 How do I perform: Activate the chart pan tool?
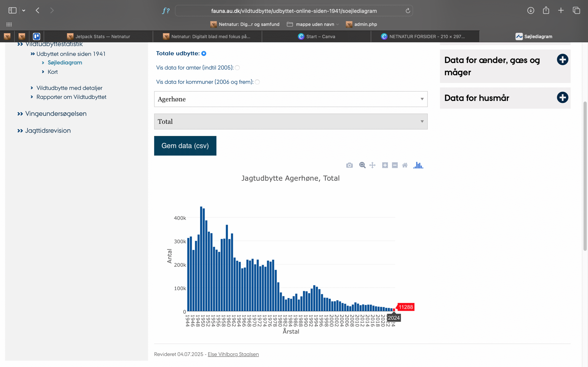(372, 165)
